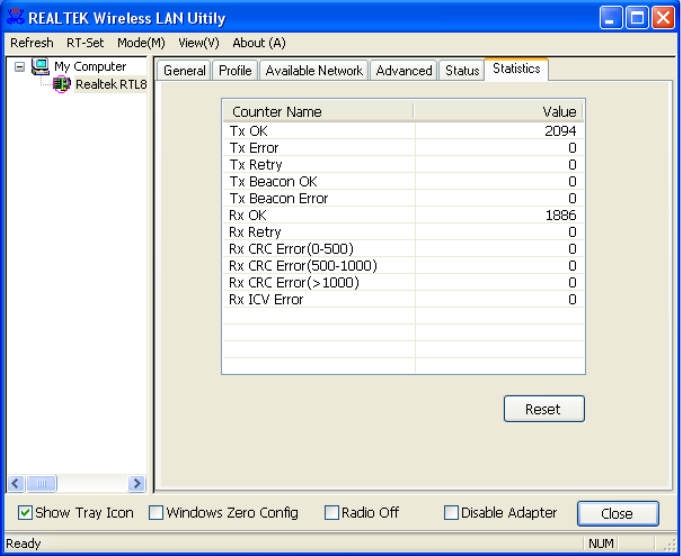Image resolution: width=681 pixels, height=556 pixels.
Task: Check the Radio Off checkbox
Action: tap(332, 513)
